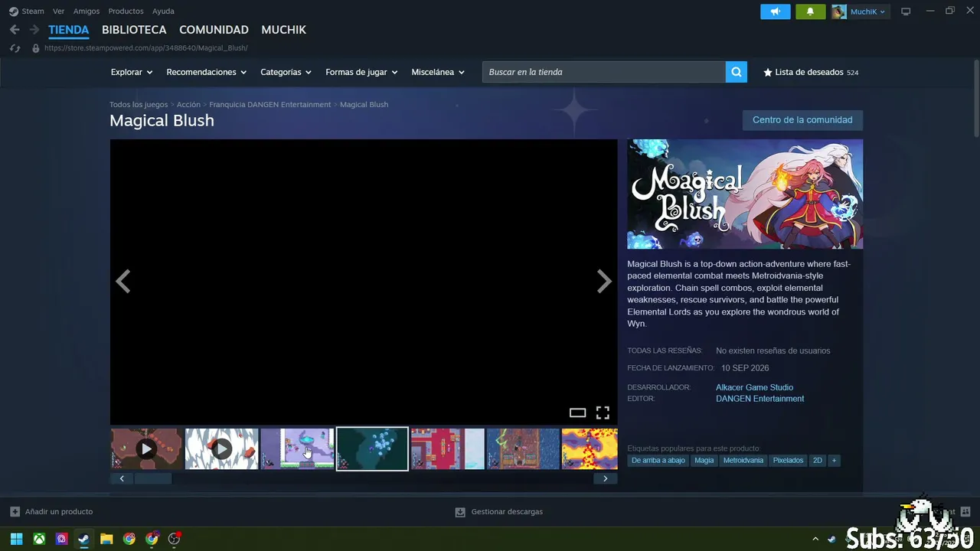Viewport: 980px width, 551px height.
Task: Click the Magia tag
Action: coord(704,461)
